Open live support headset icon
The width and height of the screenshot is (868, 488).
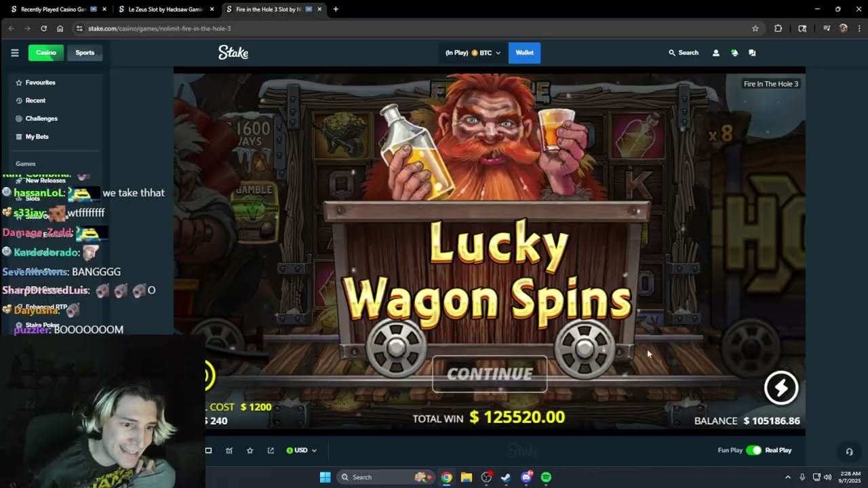coord(849,452)
